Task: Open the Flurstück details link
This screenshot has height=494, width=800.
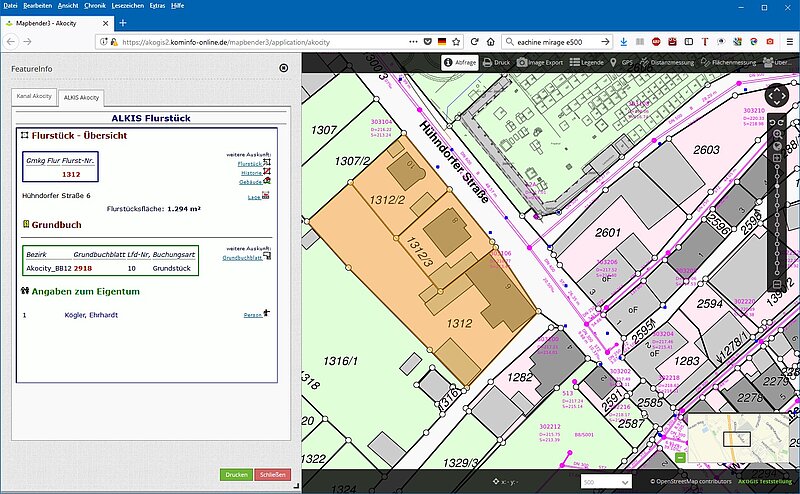Action: tap(250, 163)
